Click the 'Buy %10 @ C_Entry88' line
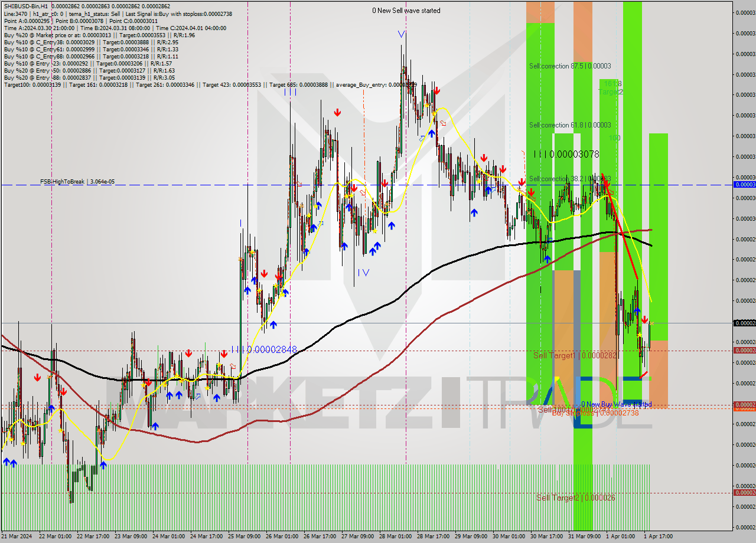The width and height of the screenshot is (756, 543). click(x=91, y=56)
